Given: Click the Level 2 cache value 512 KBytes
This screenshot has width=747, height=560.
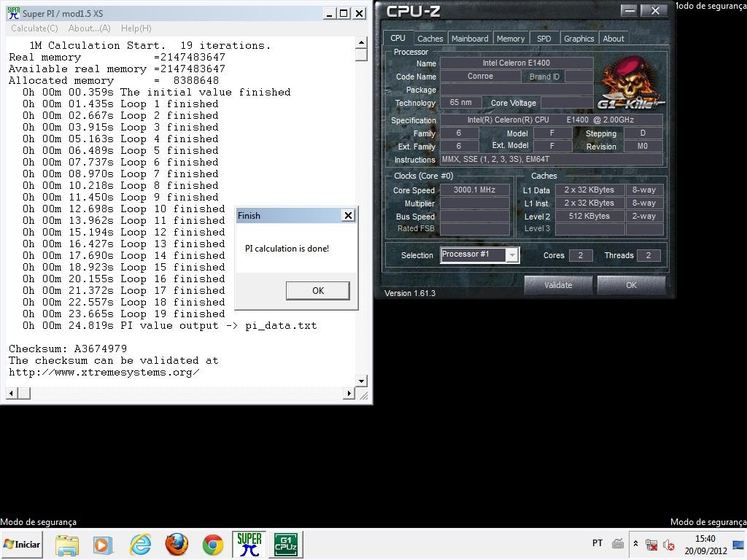Looking at the screenshot, I should (x=589, y=216).
